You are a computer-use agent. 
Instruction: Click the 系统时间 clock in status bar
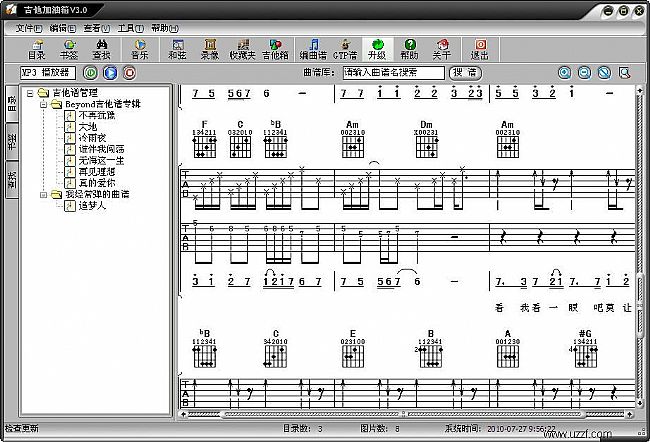(500, 428)
